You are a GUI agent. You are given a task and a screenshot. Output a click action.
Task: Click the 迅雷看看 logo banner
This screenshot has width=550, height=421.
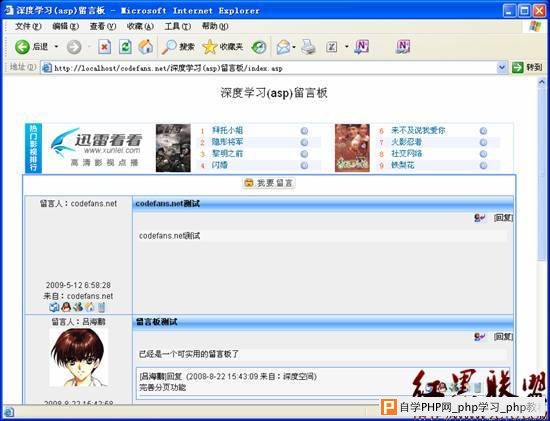[96, 147]
